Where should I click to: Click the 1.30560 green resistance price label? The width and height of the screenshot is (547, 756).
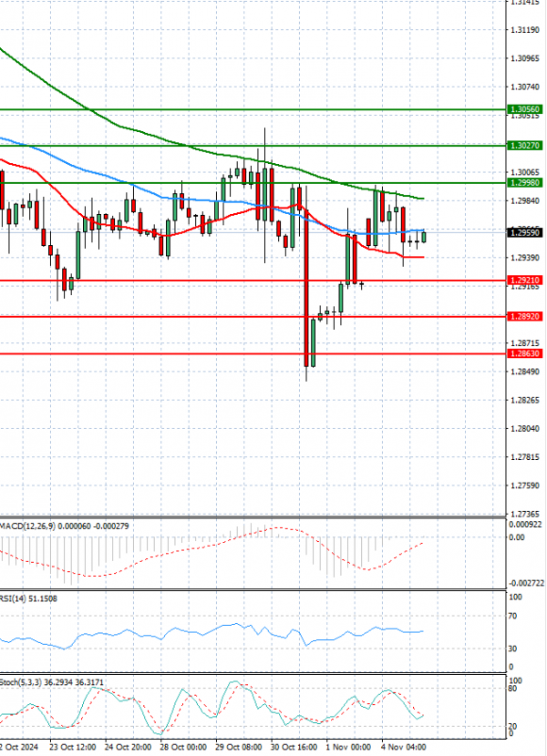[x=524, y=109]
